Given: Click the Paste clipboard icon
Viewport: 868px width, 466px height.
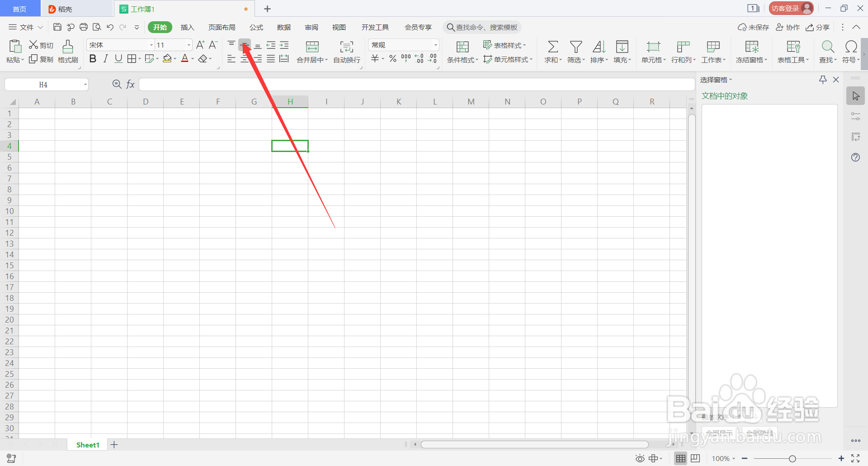Looking at the screenshot, I should tap(15, 46).
